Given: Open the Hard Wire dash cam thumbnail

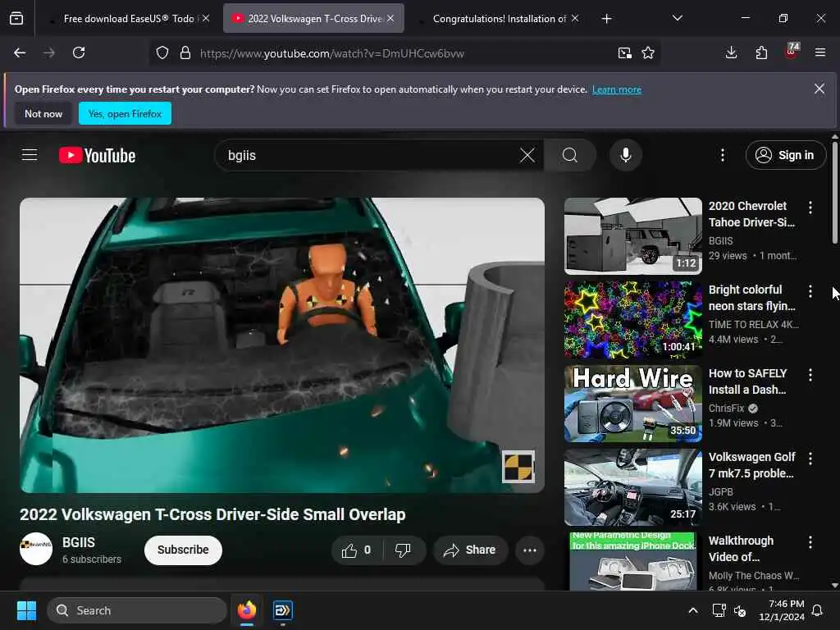Looking at the screenshot, I should (x=632, y=404).
